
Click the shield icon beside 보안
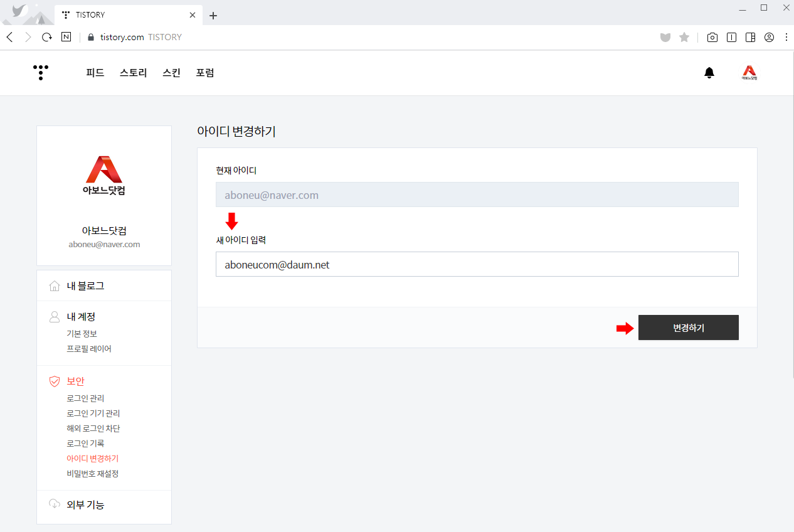[x=55, y=381]
